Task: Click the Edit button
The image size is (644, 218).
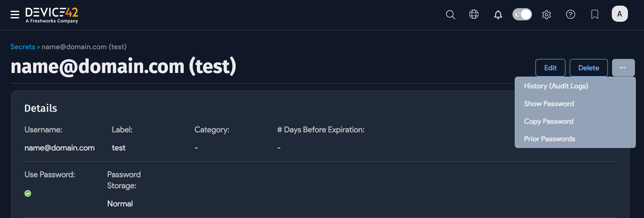Action: tap(550, 68)
